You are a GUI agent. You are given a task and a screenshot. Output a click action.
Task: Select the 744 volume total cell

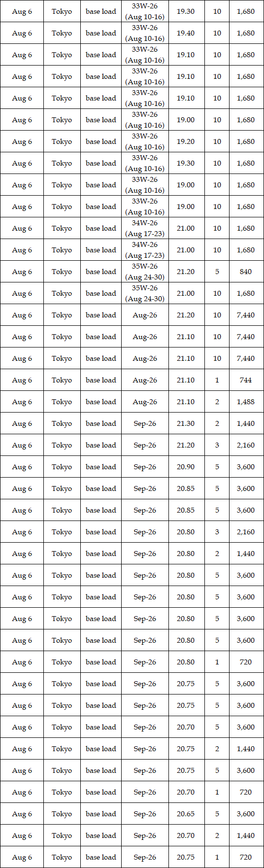click(246, 380)
